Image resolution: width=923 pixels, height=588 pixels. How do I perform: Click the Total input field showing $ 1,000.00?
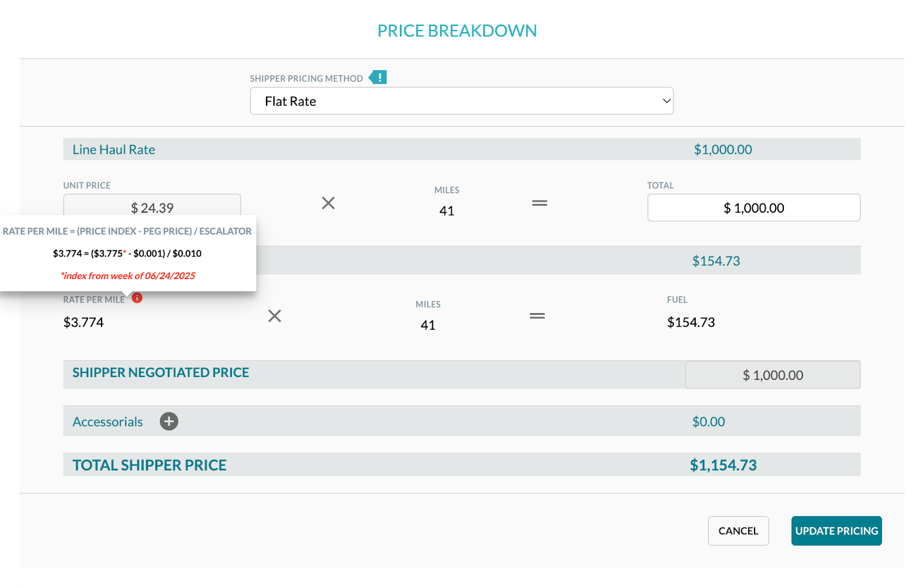click(753, 208)
